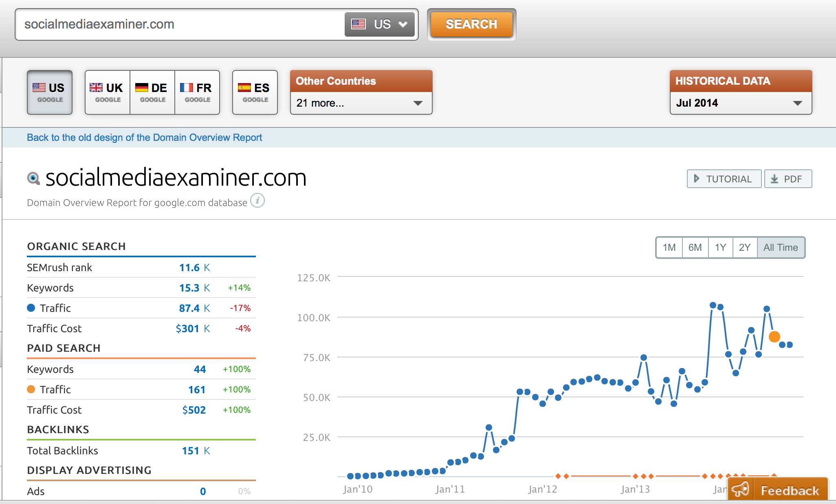Click the US flag icon in search box
This screenshot has height=504, width=836.
click(359, 24)
